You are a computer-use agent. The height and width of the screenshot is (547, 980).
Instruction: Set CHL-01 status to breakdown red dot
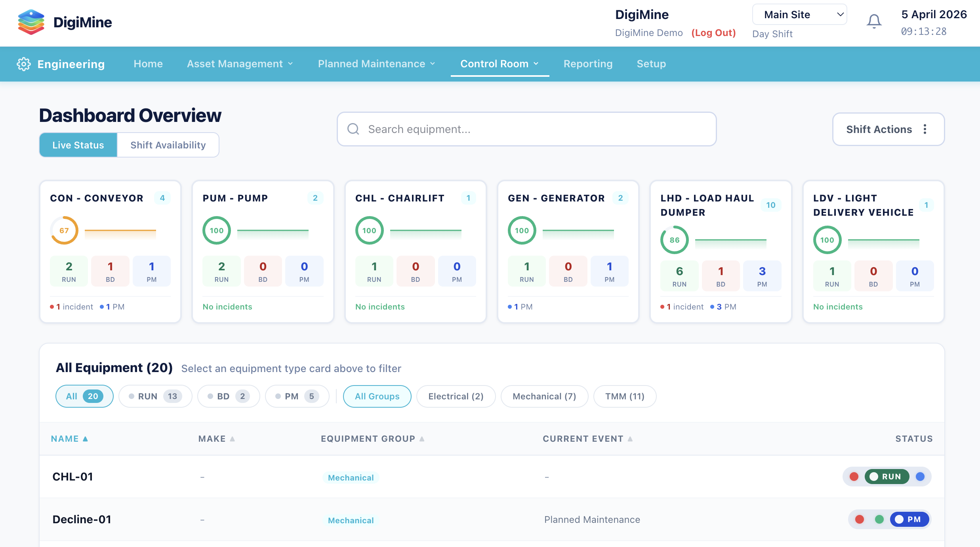point(854,477)
